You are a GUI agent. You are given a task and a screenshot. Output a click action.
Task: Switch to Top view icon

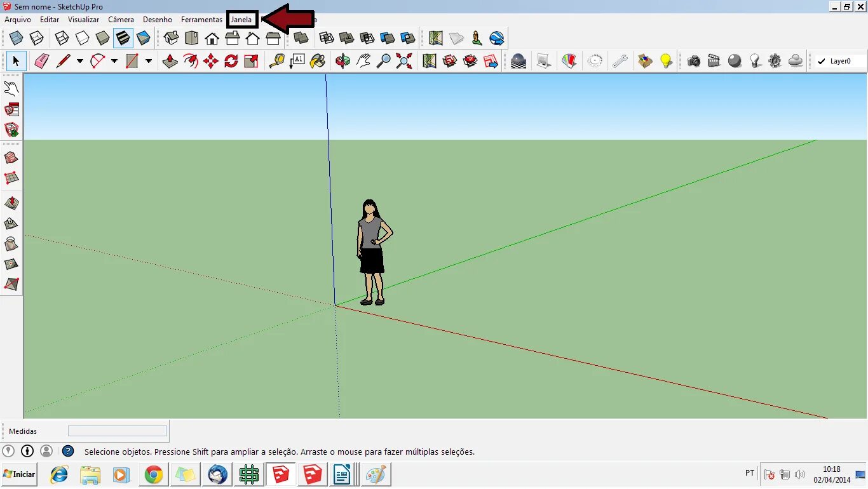[192, 38]
